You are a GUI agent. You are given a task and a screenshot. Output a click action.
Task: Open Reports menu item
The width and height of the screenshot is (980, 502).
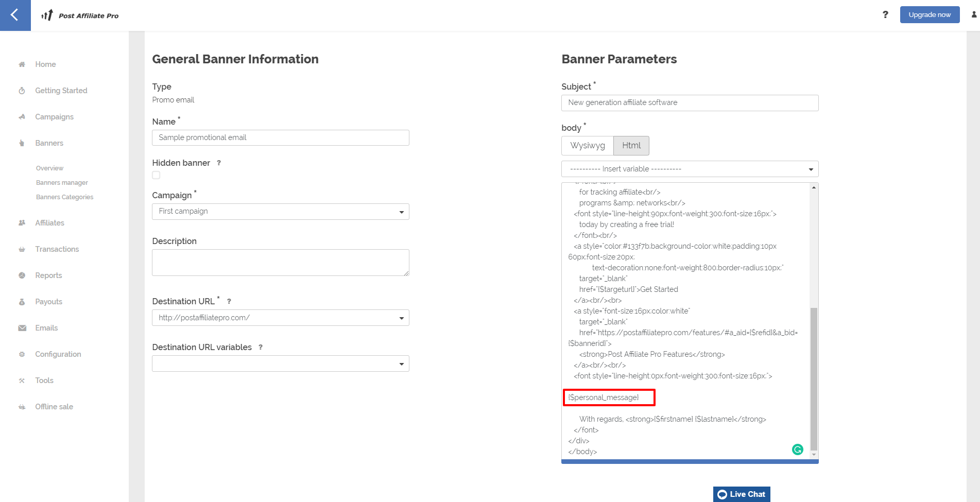[x=48, y=275]
